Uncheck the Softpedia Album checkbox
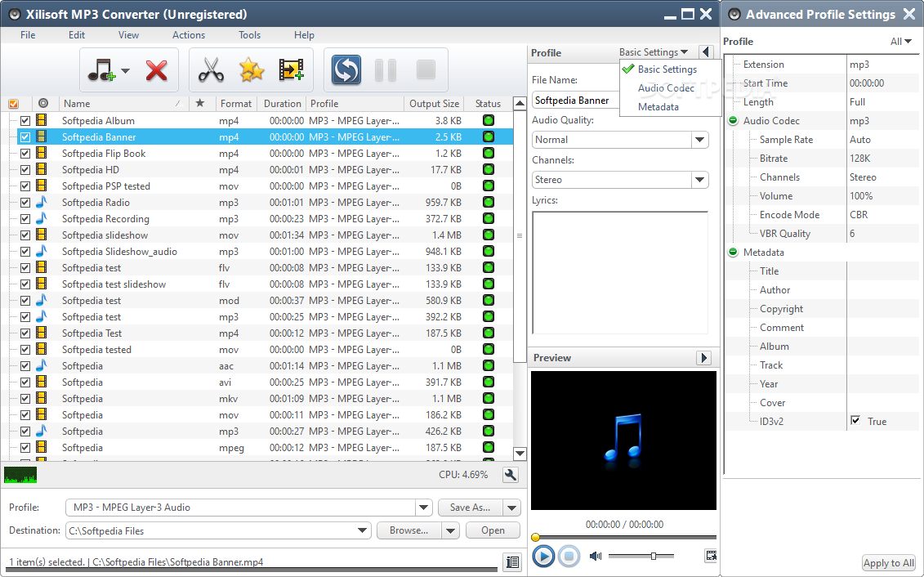Viewport: 924px width, 577px height. pyautogui.click(x=25, y=121)
